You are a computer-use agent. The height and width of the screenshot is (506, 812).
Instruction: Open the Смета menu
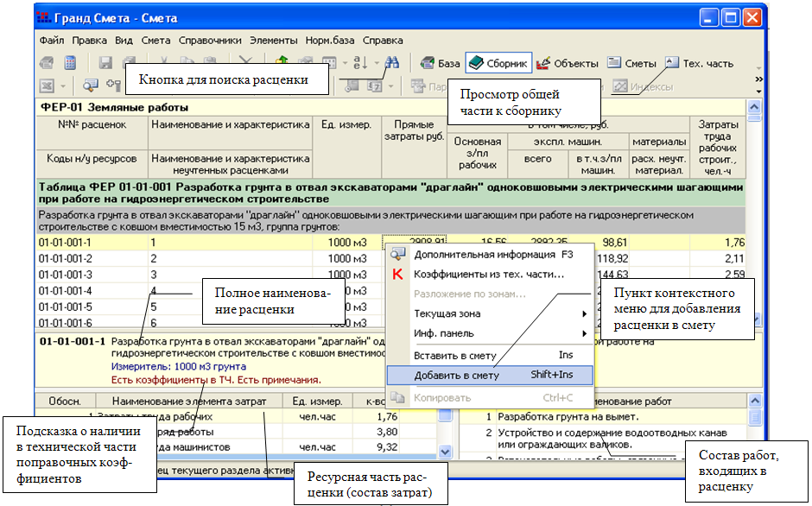coord(155,41)
